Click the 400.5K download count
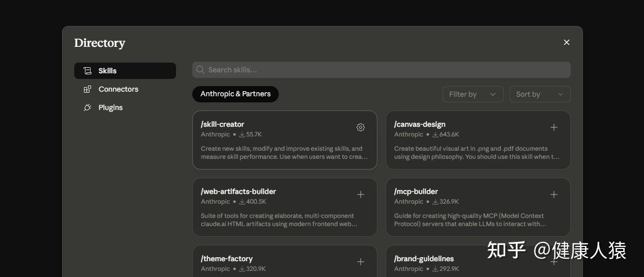Image resolution: width=644 pixels, height=277 pixels. tap(253, 202)
